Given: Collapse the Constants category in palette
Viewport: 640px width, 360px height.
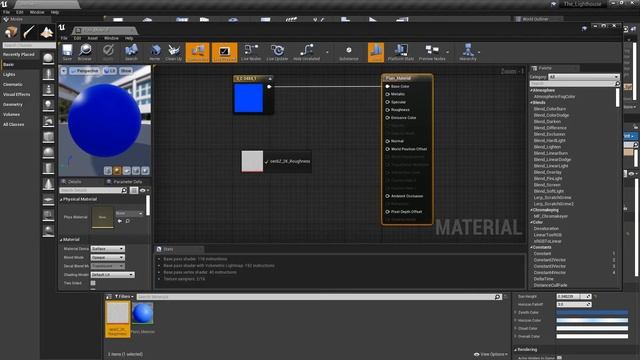Looking at the screenshot, I should click(531, 247).
